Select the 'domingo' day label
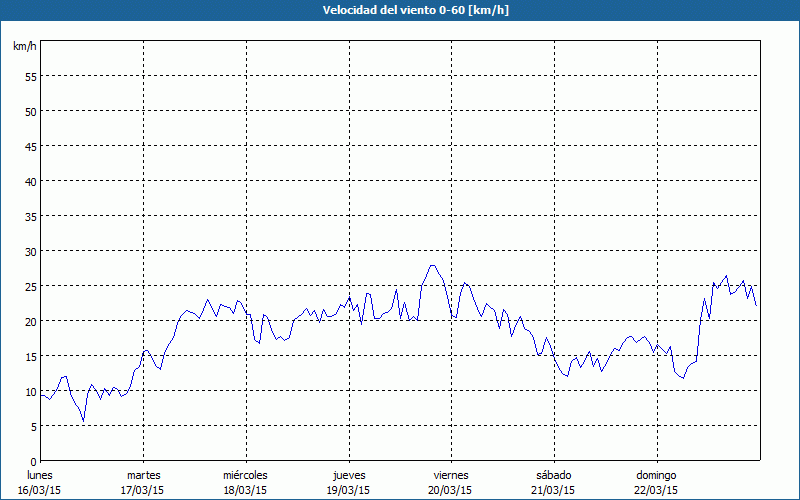The image size is (800, 500). (655, 475)
